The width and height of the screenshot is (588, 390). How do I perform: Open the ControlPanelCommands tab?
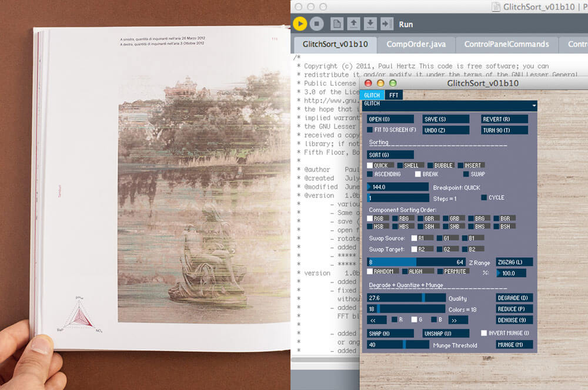507,44
